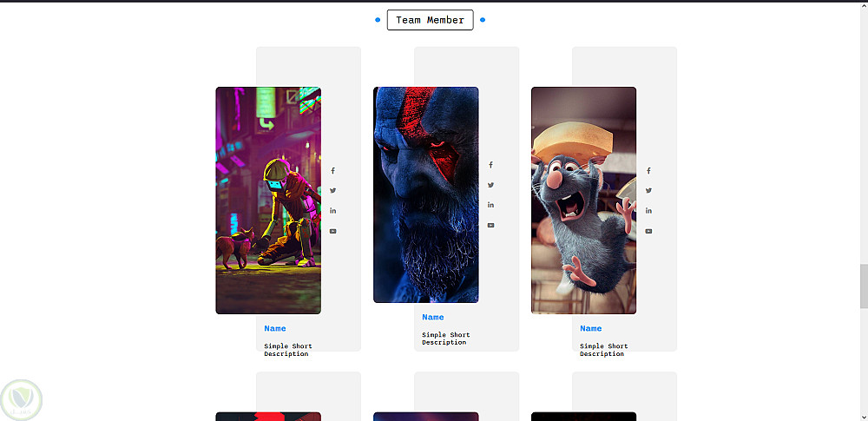Select 'Simple Short Description' under the Kratos card
This screenshot has width=868, height=421.
445,339
